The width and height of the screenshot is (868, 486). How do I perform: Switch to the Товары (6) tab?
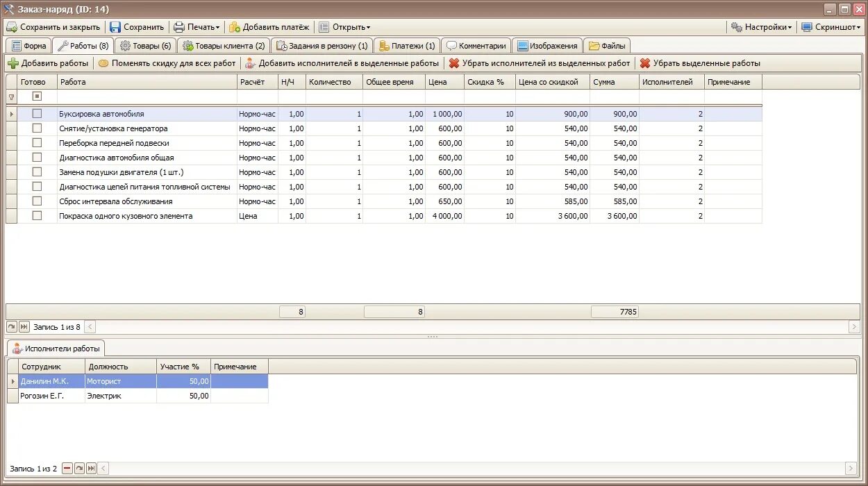[x=146, y=46]
